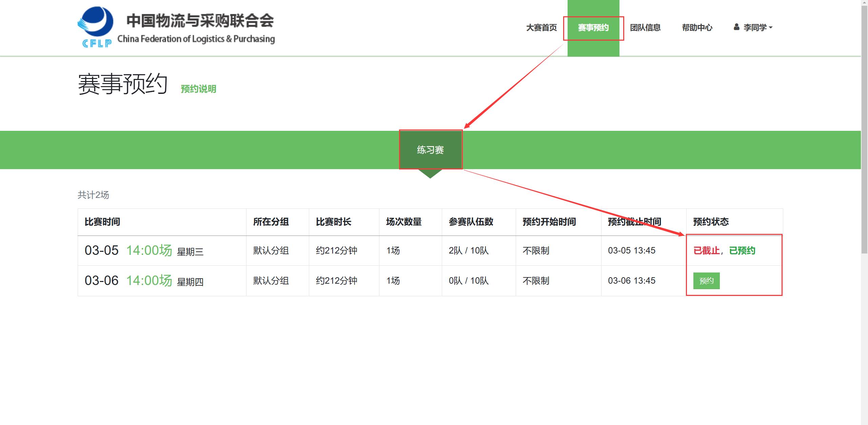Open the 预约说明 reservation instructions link
This screenshot has height=425, width=868.
pyautogui.click(x=198, y=89)
